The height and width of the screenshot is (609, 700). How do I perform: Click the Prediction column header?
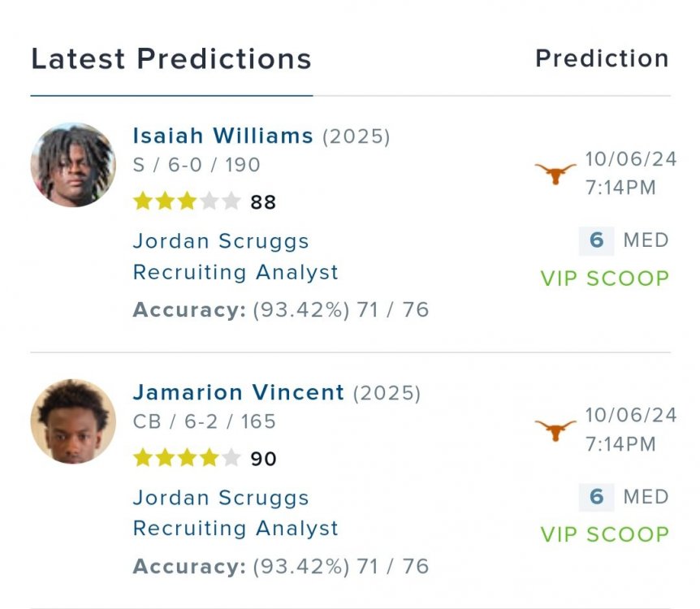click(x=602, y=58)
